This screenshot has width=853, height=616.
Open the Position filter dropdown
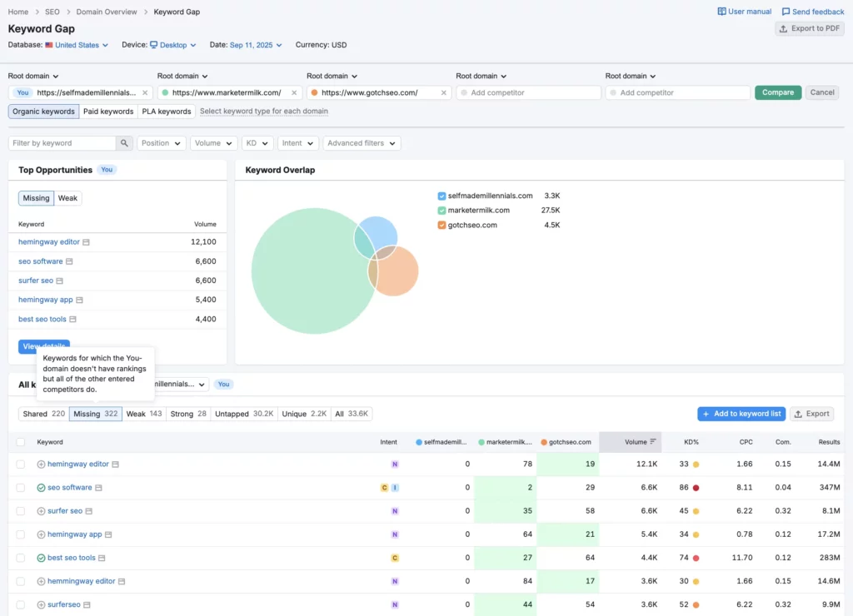161,142
